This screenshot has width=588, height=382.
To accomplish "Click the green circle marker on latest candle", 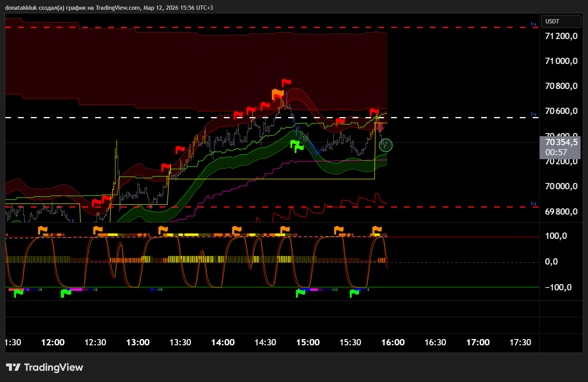I will pyautogui.click(x=386, y=145).
